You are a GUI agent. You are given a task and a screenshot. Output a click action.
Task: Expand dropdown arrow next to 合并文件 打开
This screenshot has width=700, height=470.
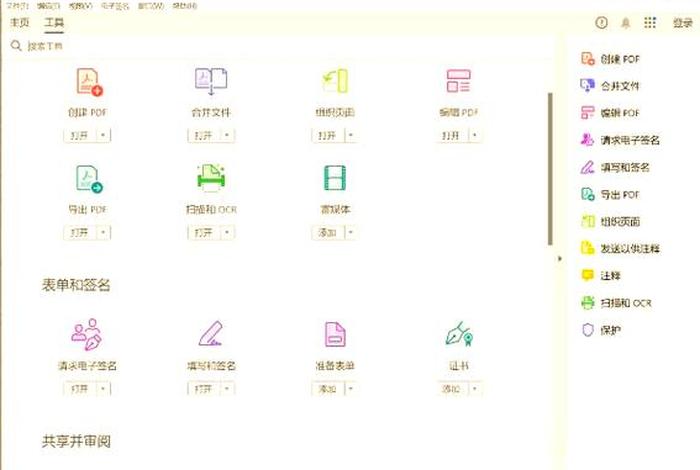[x=227, y=135]
